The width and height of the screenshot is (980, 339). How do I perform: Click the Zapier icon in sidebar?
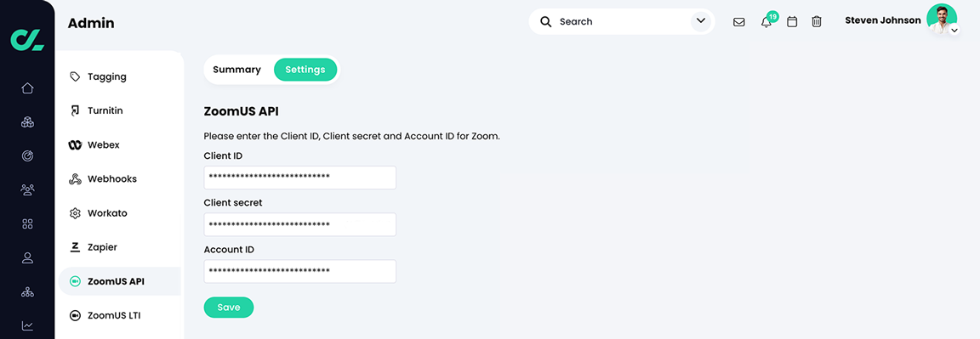point(75,247)
